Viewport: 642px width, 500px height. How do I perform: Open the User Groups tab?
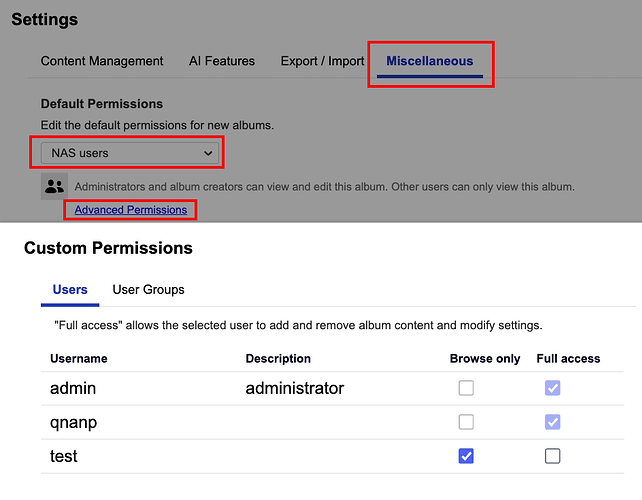click(148, 290)
